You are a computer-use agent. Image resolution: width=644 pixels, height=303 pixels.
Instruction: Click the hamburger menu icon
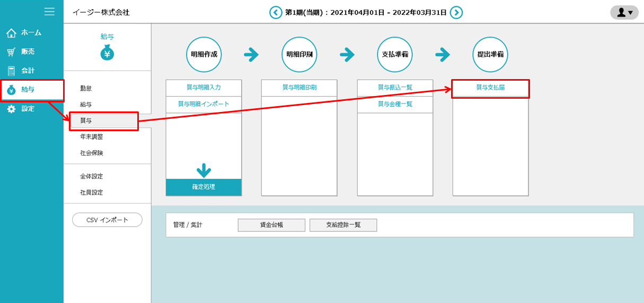tap(49, 12)
